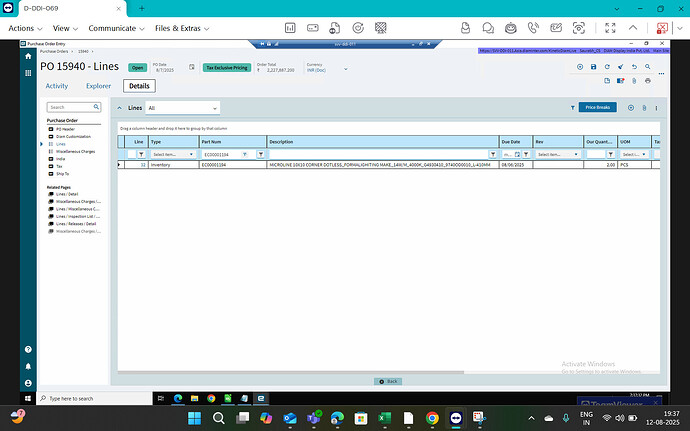This screenshot has width=690, height=431.
Task: Open the three-dots overflow menu in the PO toolbar
Action: (x=661, y=74)
